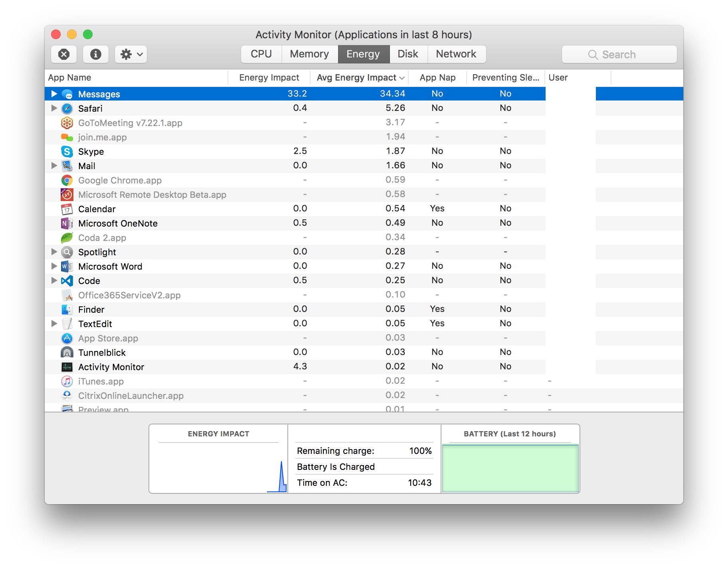Screen dimensions: 728x568
Task: Switch to the CPU tab
Action: (261, 54)
